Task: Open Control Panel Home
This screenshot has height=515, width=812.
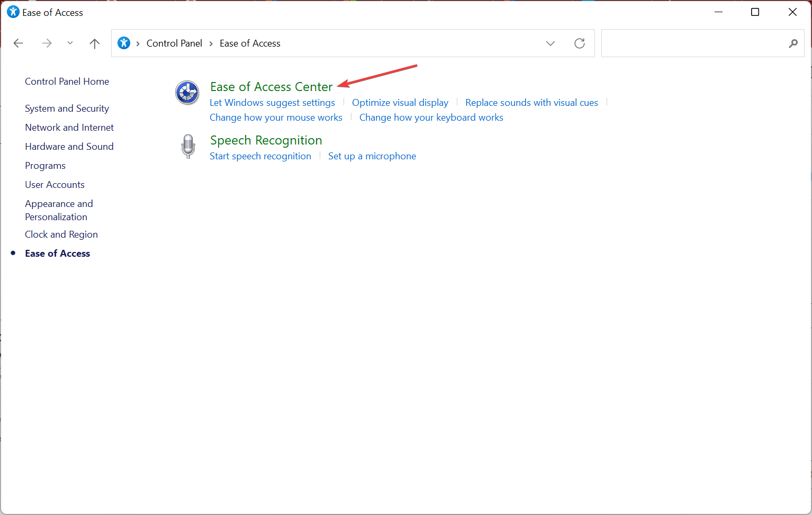Action: [x=67, y=82]
